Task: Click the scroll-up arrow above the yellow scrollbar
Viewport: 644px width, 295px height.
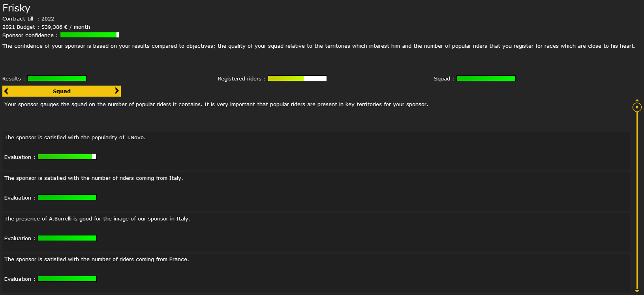Action: tap(637, 101)
